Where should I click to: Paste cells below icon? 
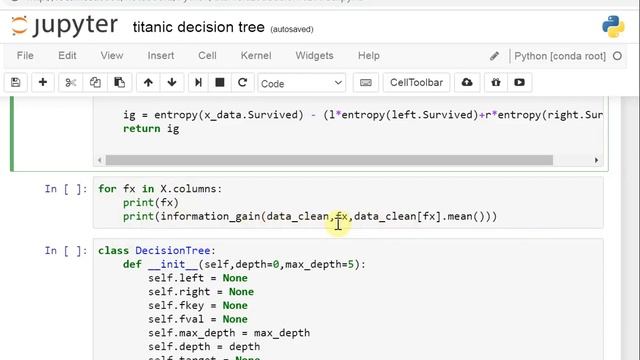point(119,82)
